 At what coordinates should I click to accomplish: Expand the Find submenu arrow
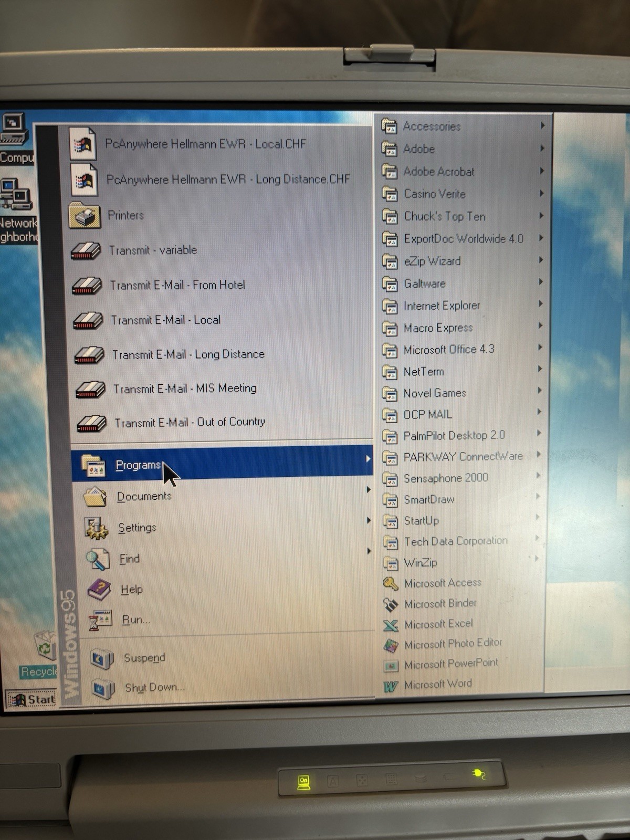point(369,551)
